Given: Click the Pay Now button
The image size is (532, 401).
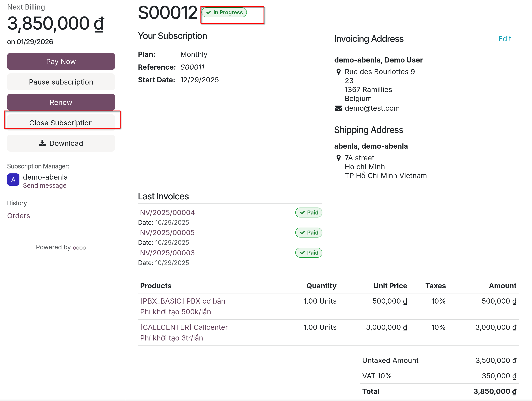Looking at the screenshot, I should (61, 61).
